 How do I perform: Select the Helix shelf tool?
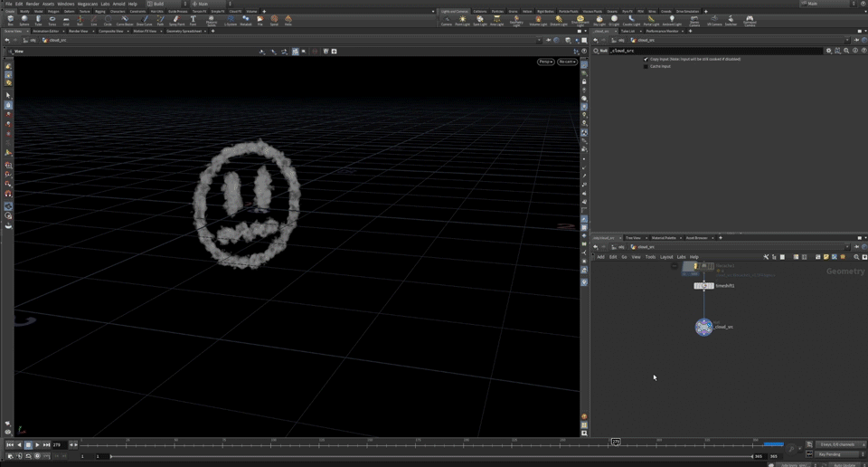click(x=288, y=21)
